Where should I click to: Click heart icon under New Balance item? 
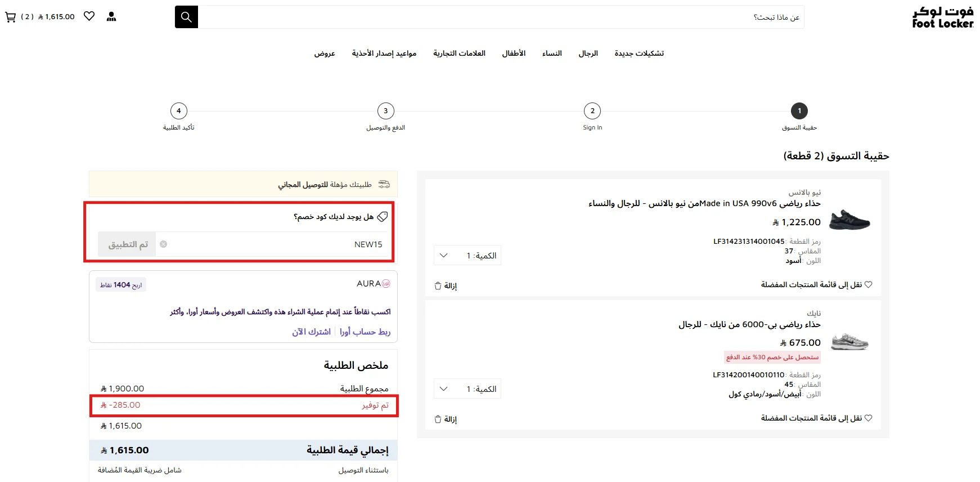(868, 285)
